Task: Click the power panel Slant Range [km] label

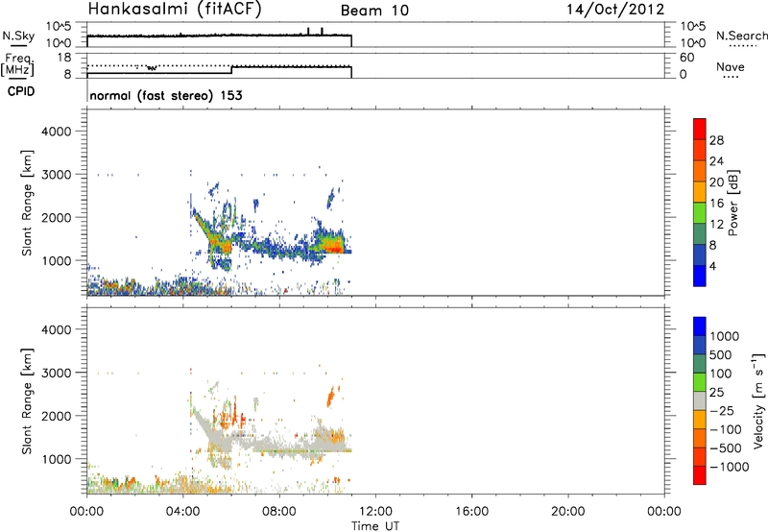Action: point(27,203)
